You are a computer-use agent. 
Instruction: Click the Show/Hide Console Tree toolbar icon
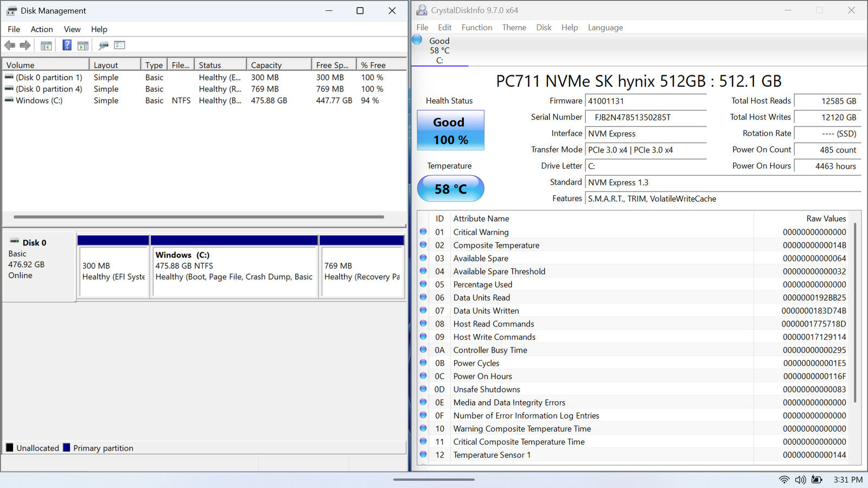(x=46, y=46)
